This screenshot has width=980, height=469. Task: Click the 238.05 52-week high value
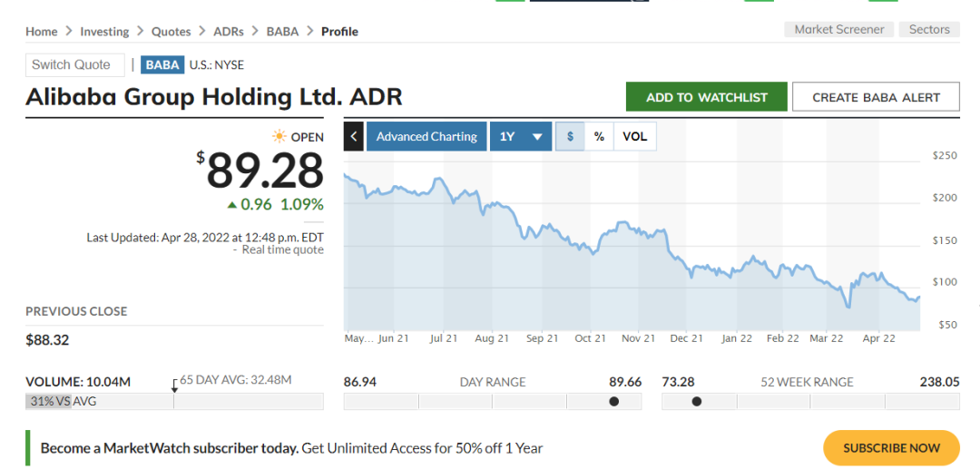click(939, 382)
